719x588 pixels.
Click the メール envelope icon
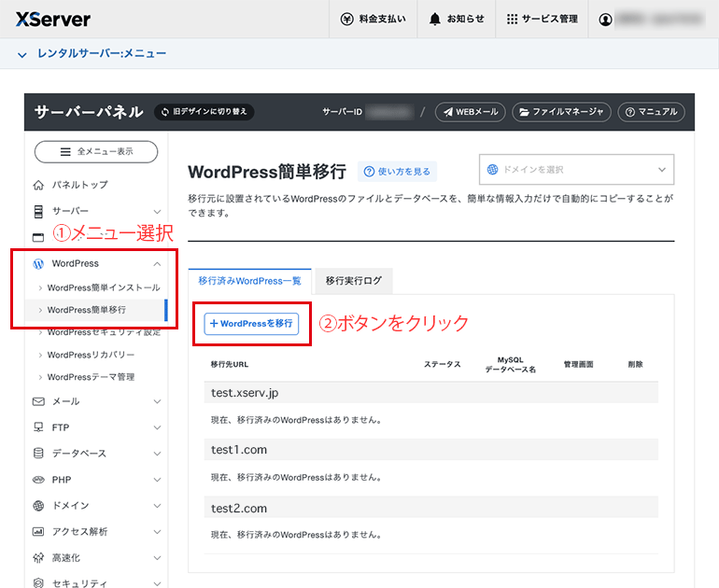click(38, 401)
